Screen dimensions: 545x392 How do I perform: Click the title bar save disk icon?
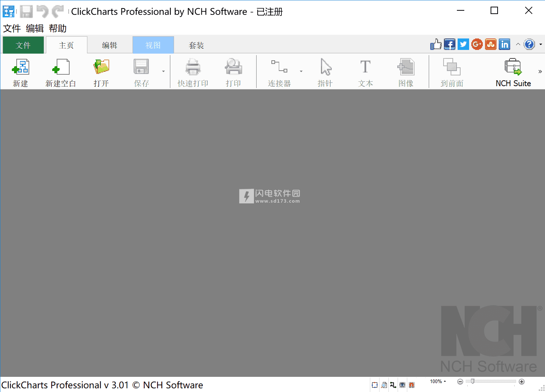pos(26,11)
